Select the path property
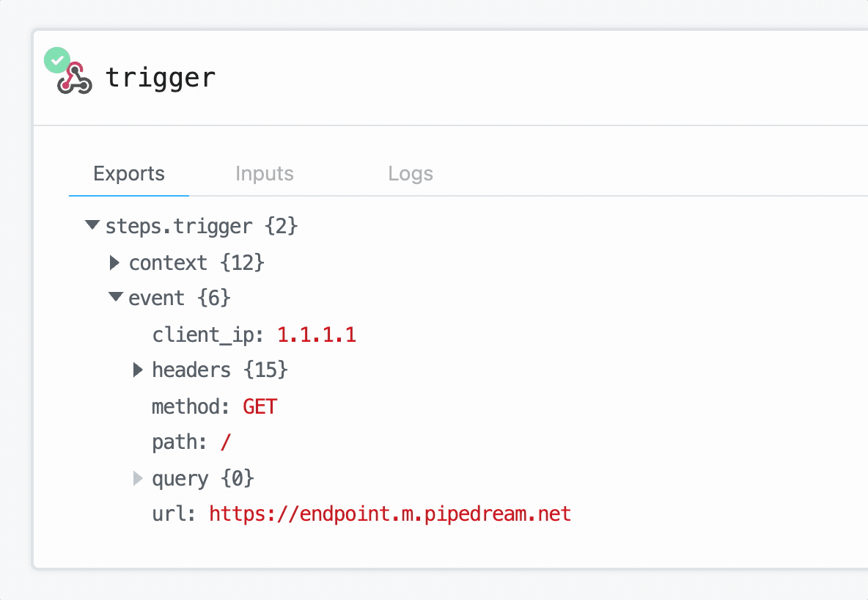 (176, 442)
